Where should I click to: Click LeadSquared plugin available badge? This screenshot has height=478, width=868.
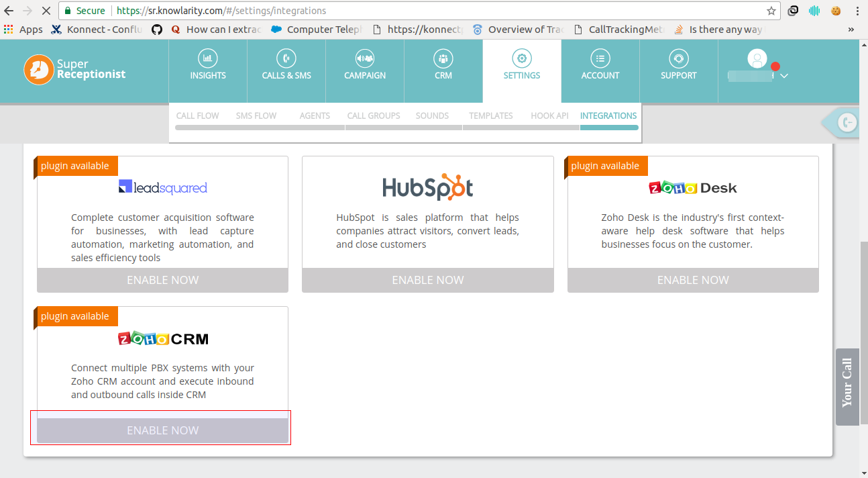[x=75, y=166]
